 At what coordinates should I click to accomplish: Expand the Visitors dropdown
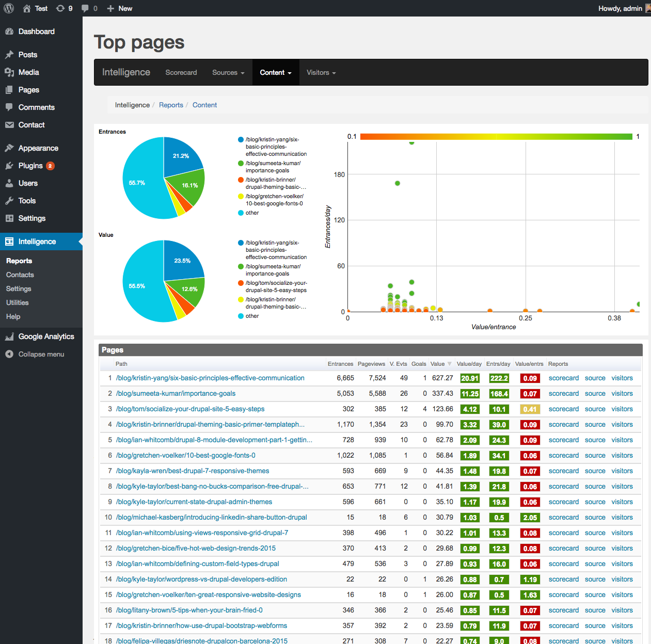coord(321,72)
